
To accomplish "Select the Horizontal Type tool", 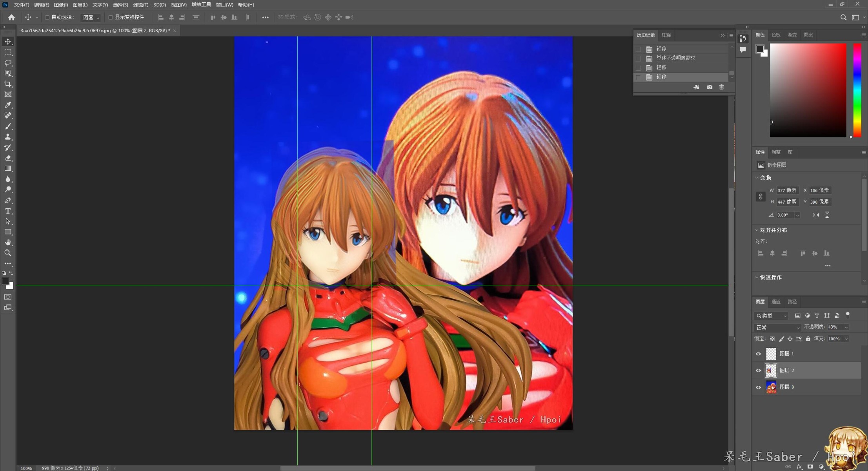I will coord(8,211).
